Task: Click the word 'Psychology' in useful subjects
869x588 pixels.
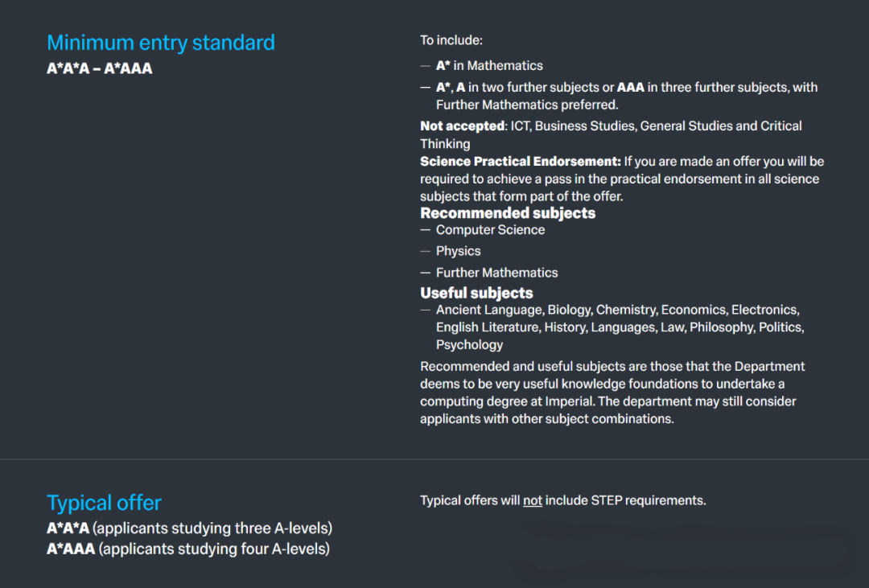Action: point(469,345)
